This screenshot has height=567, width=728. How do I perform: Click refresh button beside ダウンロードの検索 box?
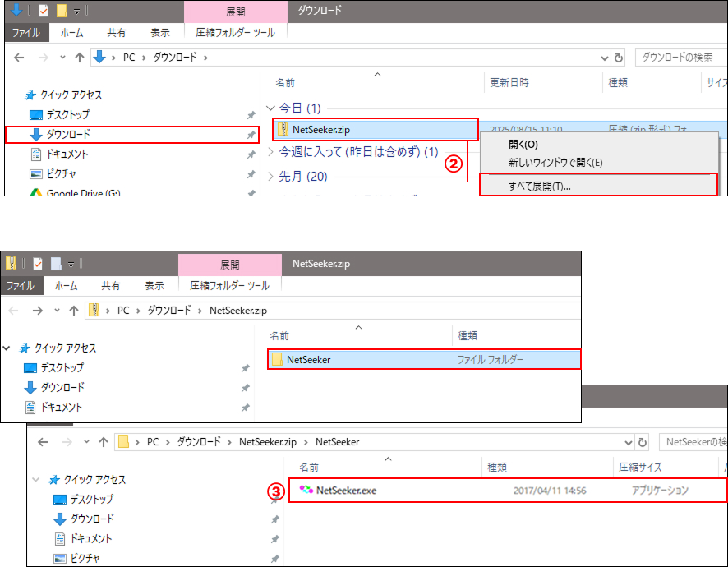point(618,58)
